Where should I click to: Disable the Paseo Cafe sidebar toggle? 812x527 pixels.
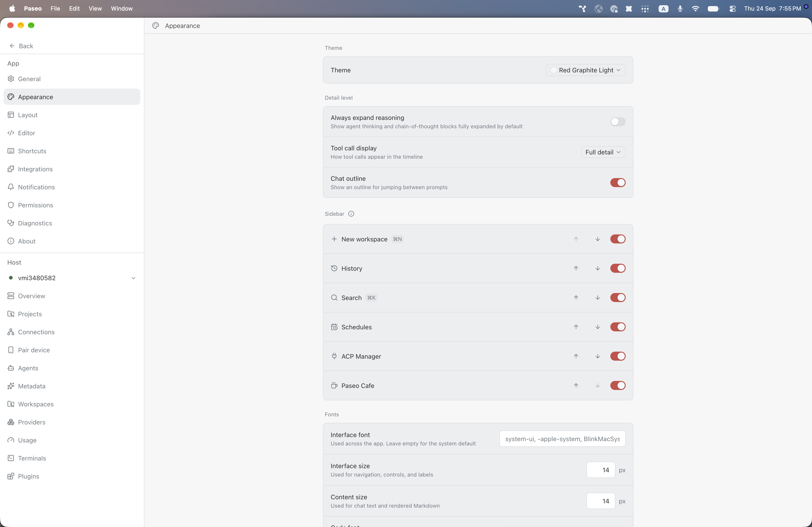click(618, 385)
